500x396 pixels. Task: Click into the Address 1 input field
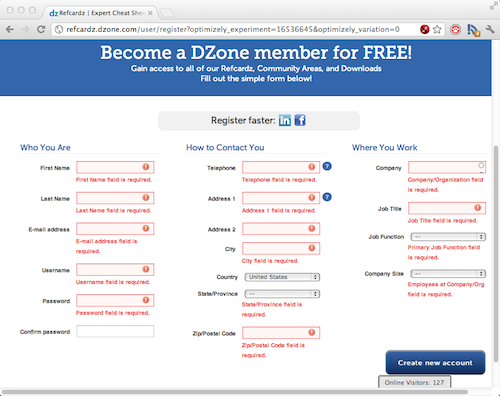click(x=281, y=198)
